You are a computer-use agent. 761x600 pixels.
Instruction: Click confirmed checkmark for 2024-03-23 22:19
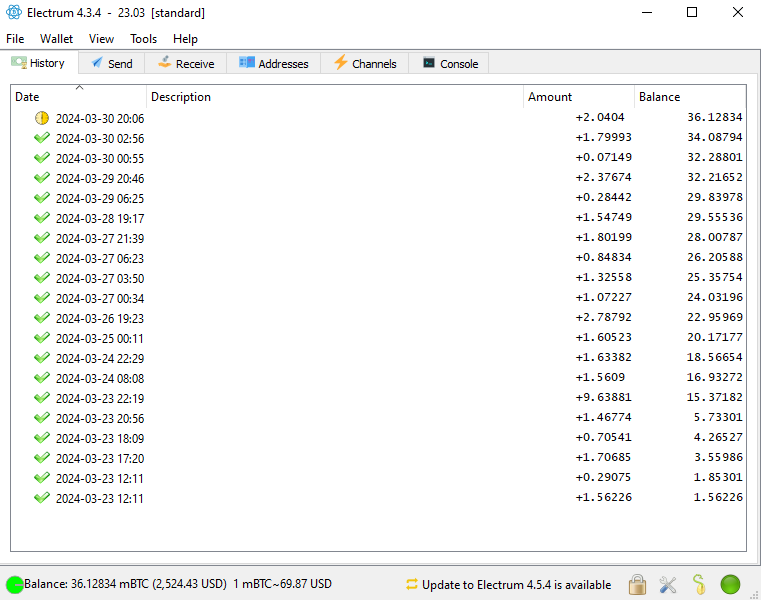coord(42,398)
